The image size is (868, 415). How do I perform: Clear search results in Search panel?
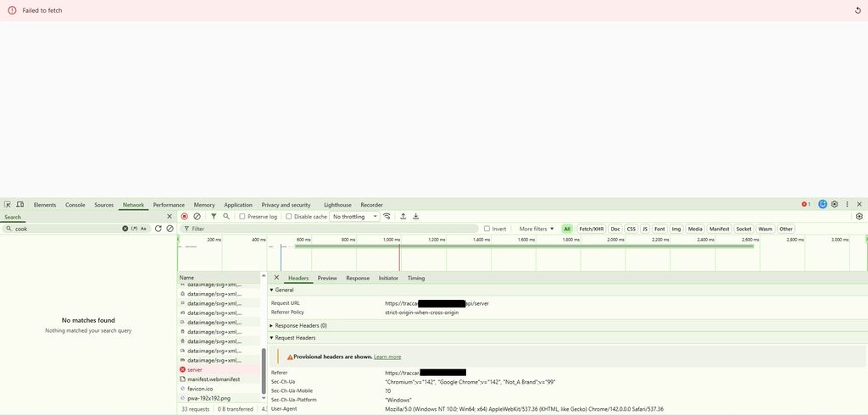(170, 229)
